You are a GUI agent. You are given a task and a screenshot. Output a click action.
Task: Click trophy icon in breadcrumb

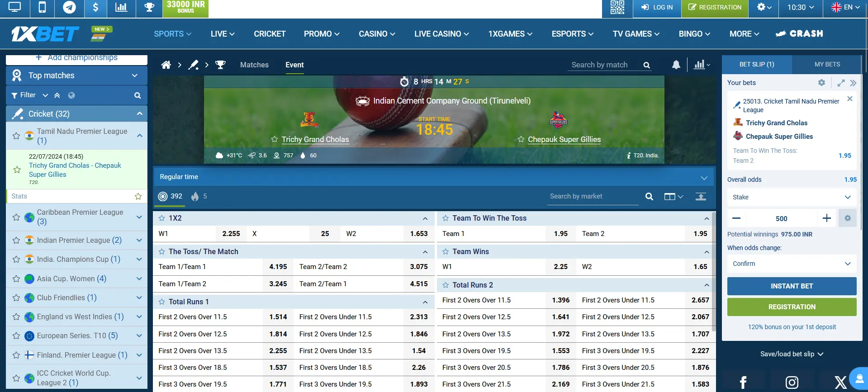[220, 65]
